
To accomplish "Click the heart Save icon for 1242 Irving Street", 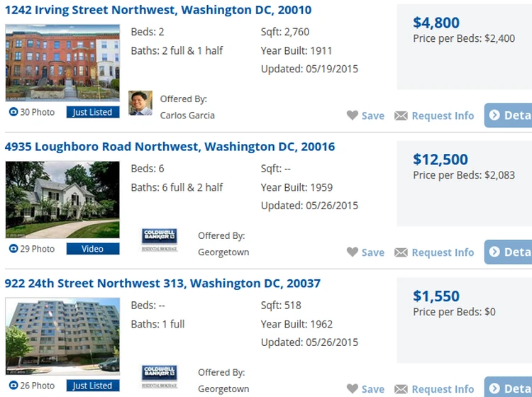I will tap(353, 116).
